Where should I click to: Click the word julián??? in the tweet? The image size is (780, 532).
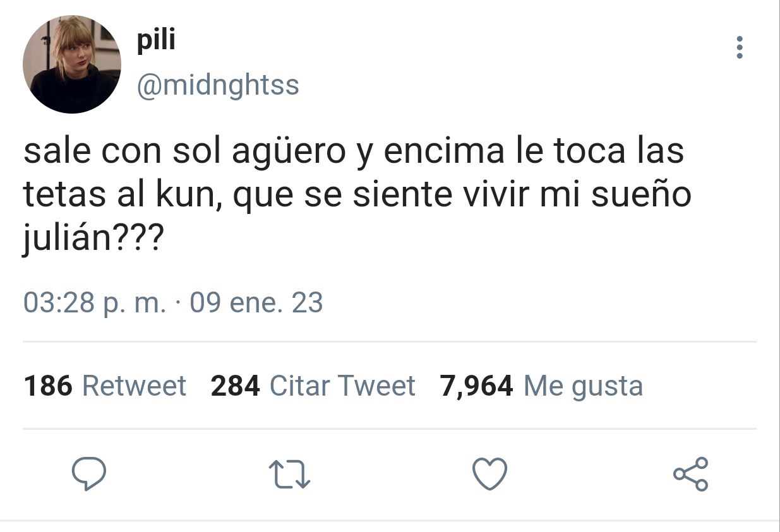(x=93, y=239)
